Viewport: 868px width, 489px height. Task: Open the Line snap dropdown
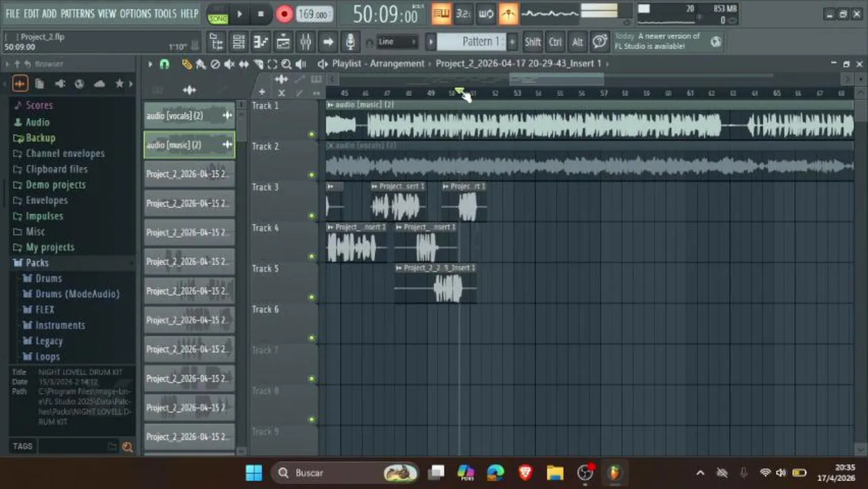tap(397, 42)
